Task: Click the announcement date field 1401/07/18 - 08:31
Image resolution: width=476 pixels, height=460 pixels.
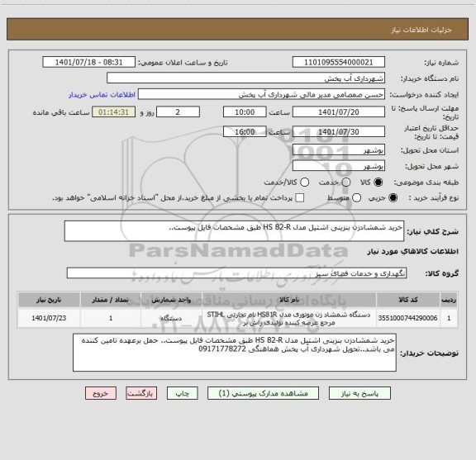Action: (x=89, y=62)
